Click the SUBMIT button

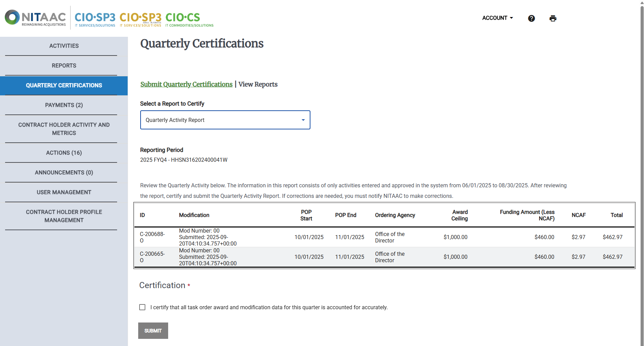click(153, 331)
